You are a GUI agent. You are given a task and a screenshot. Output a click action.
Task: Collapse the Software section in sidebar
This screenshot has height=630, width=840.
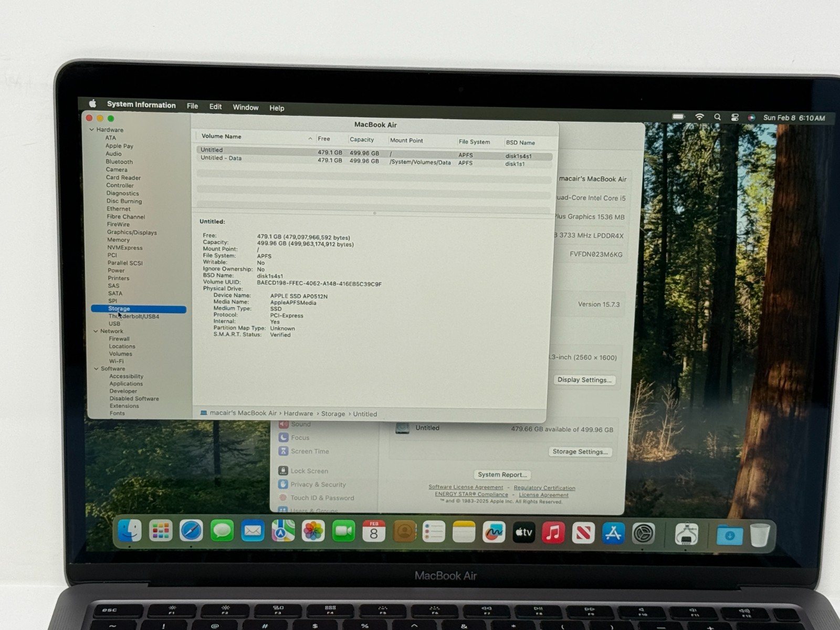pos(96,369)
